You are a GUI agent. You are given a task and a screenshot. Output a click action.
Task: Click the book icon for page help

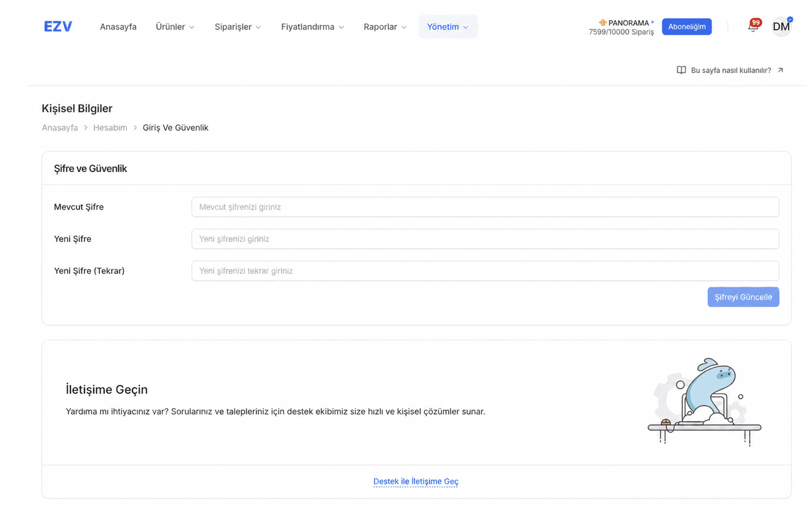pos(681,70)
